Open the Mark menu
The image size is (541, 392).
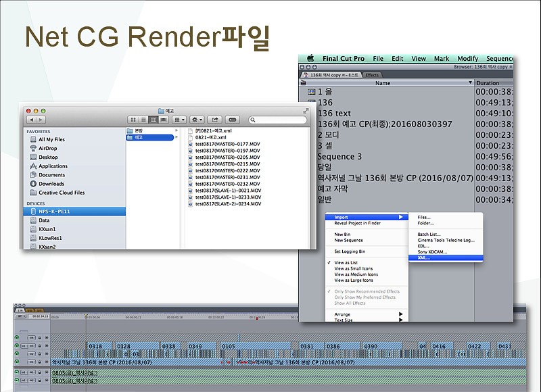pyautogui.click(x=442, y=59)
